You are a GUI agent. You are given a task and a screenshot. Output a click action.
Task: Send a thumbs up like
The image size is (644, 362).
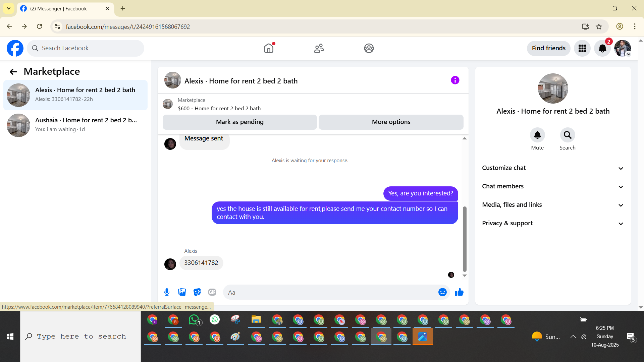tap(459, 292)
